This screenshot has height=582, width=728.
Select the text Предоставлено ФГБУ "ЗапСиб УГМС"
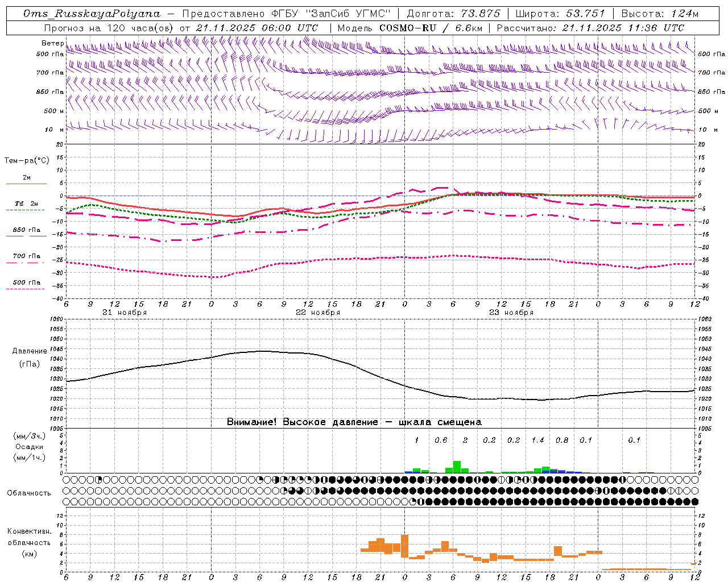pyautogui.click(x=287, y=14)
